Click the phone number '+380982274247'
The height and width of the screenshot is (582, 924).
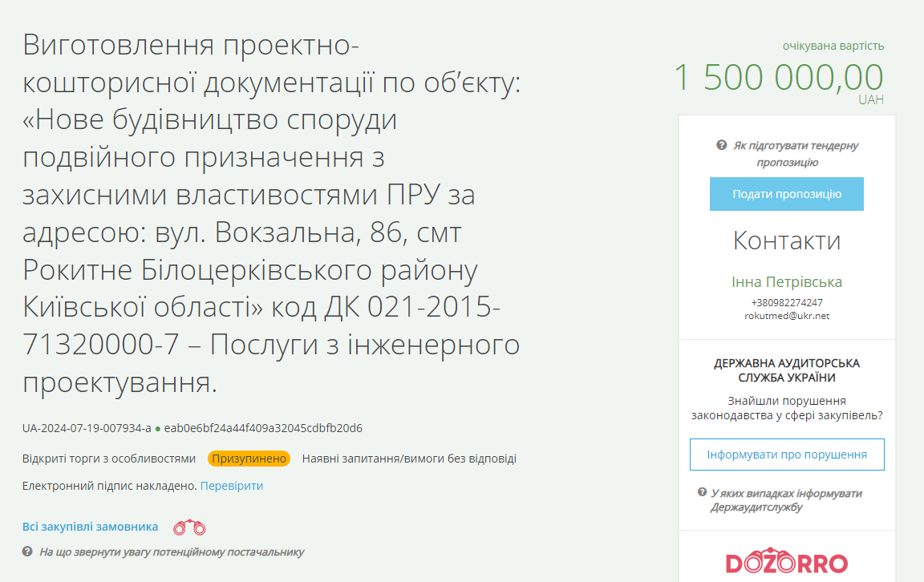pyautogui.click(x=787, y=301)
